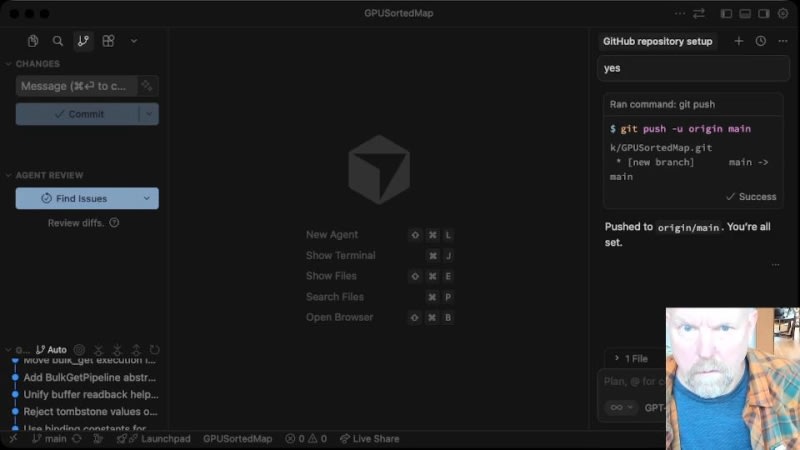Viewport: 800px width, 450px height.
Task: Click the commit message input field
Action: click(x=75, y=86)
